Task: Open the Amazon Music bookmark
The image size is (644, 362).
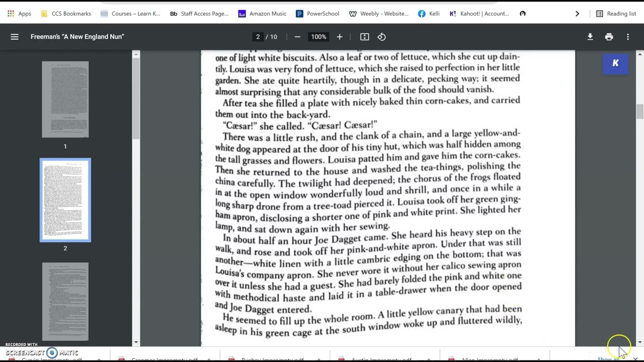Action: pyautogui.click(x=262, y=14)
